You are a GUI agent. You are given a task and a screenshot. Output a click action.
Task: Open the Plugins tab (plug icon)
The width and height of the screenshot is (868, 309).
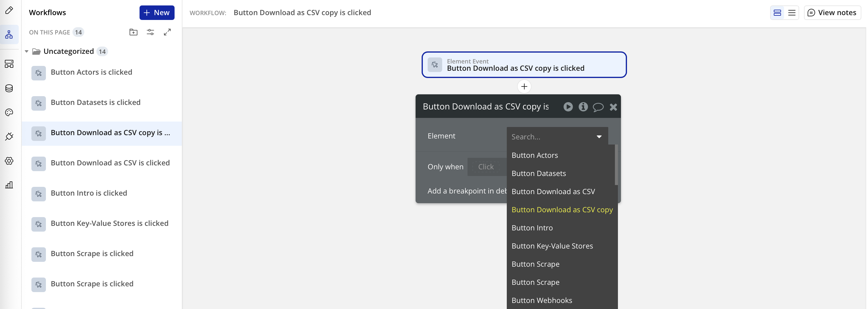[x=9, y=136]
